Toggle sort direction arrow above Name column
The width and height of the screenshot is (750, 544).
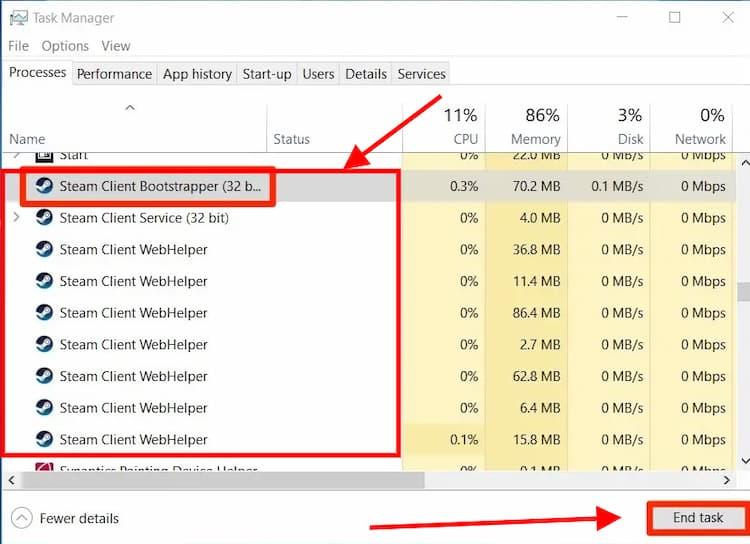click(130, 108)
